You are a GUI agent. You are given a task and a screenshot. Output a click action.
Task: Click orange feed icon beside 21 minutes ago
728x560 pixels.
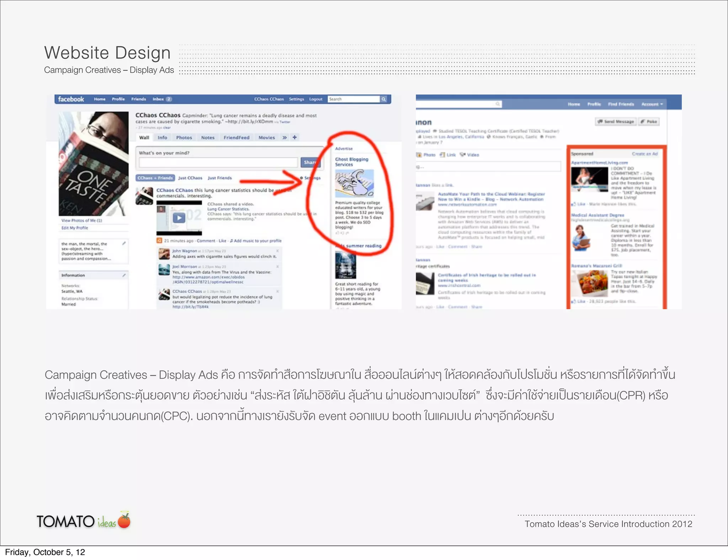160,241
